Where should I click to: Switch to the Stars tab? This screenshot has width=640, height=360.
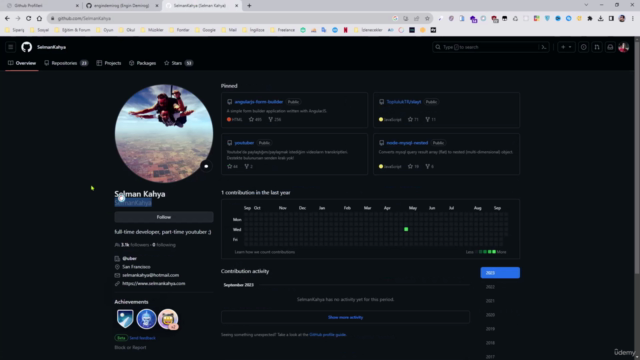178,63
